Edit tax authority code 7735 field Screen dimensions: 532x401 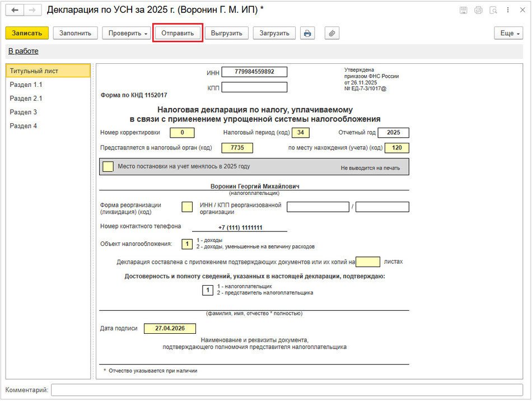(237, 148)
